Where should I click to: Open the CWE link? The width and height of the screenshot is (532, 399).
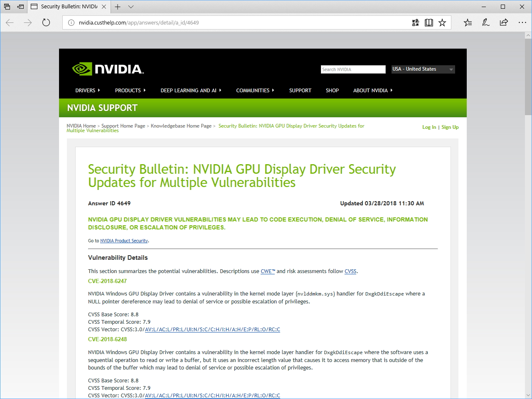pyautogui.click(x=268, y=271)
